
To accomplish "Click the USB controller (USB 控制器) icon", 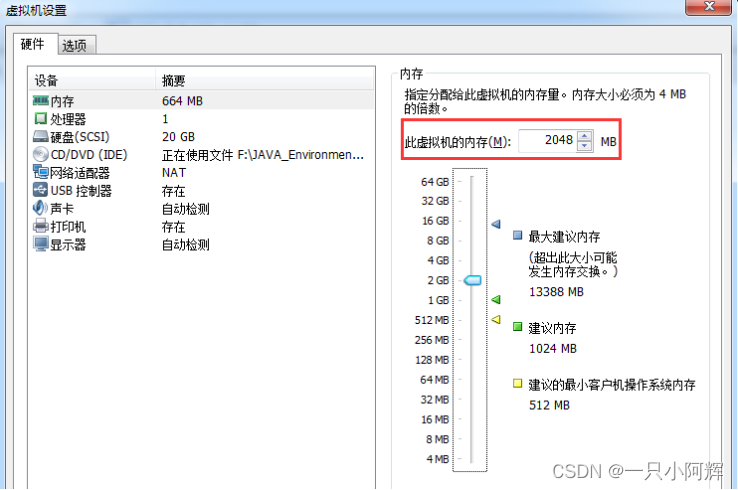I will [x=41, y=190].
